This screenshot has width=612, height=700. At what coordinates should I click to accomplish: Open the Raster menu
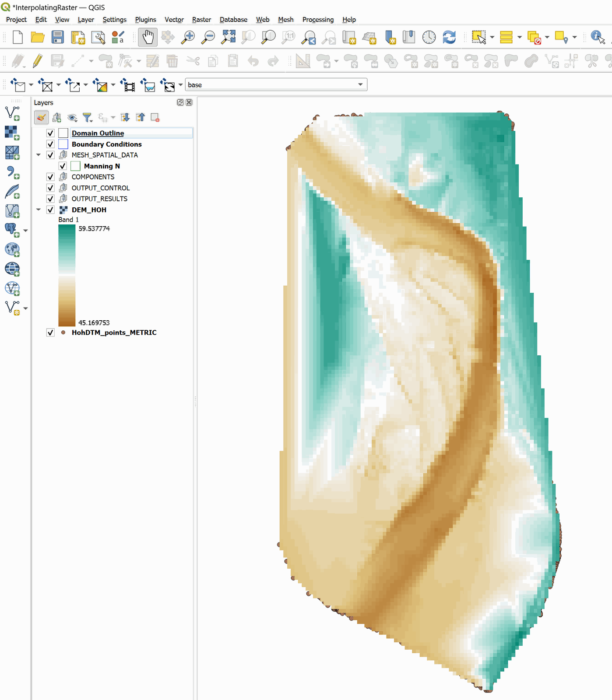coord(201,20)
